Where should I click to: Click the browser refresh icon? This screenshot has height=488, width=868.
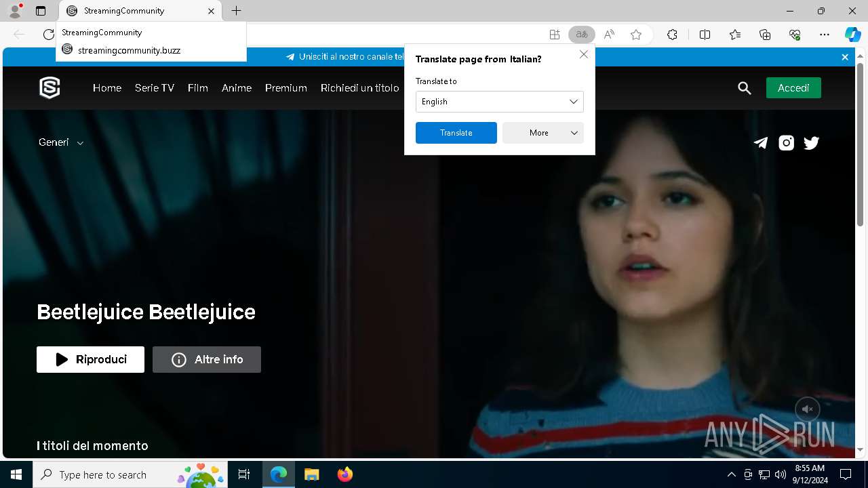tap(48, 35)
